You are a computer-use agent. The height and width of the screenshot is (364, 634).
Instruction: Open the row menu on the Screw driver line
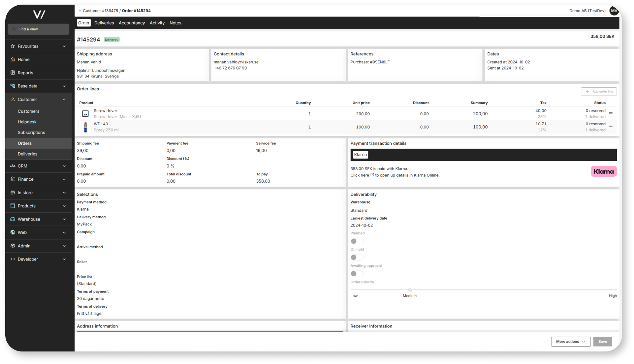tap(611, 112)
